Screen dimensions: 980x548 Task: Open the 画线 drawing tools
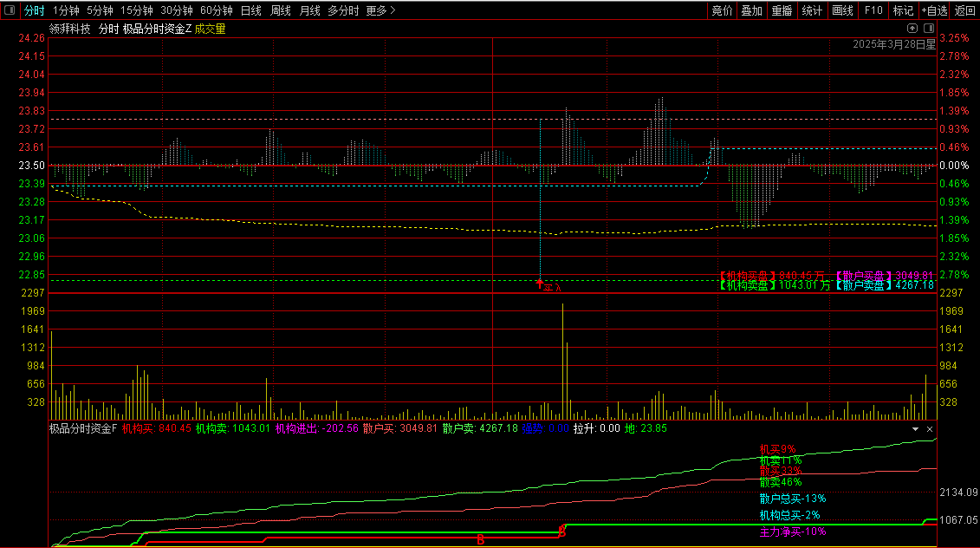coord(842,10)
